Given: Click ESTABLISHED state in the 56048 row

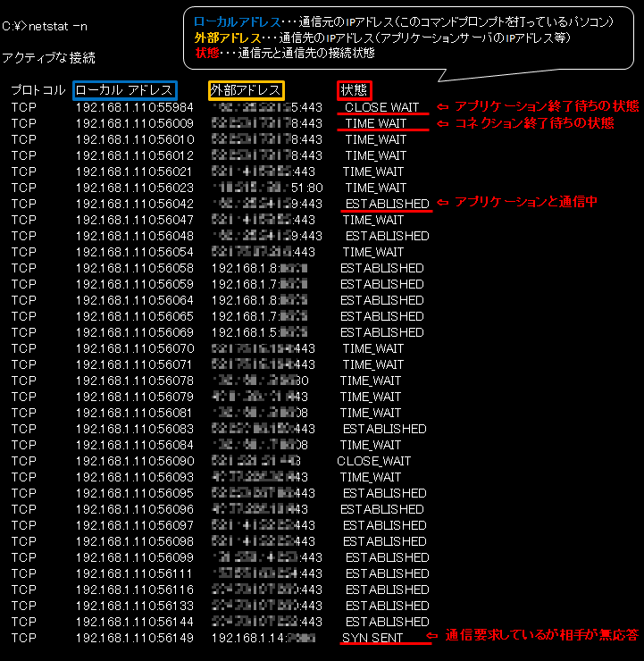Looking at the screenshot, I should tap(388, 236).
